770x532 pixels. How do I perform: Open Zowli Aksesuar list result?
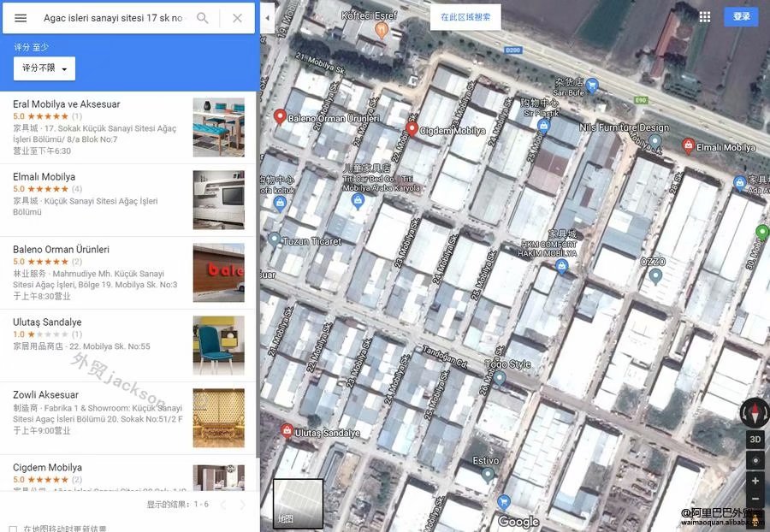(127, 418)
